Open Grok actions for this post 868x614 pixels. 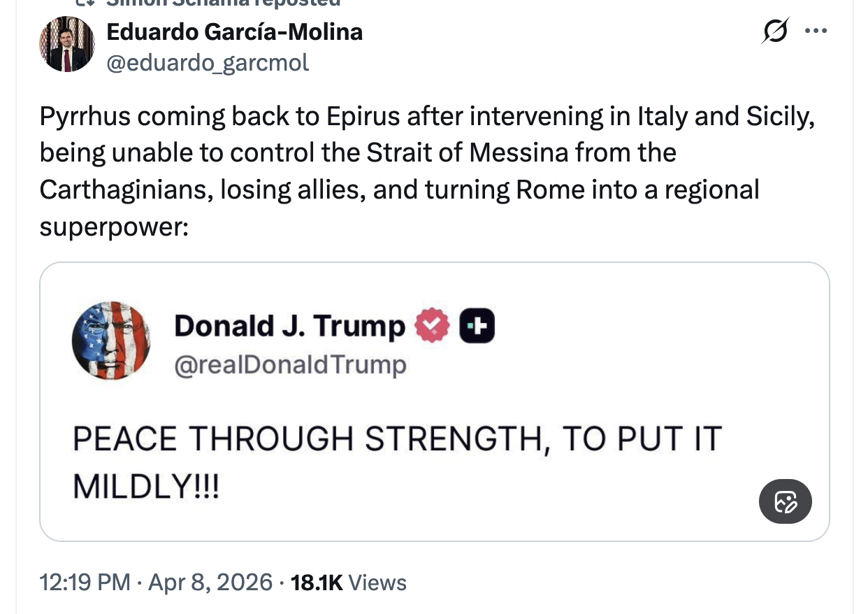(774, 32)
